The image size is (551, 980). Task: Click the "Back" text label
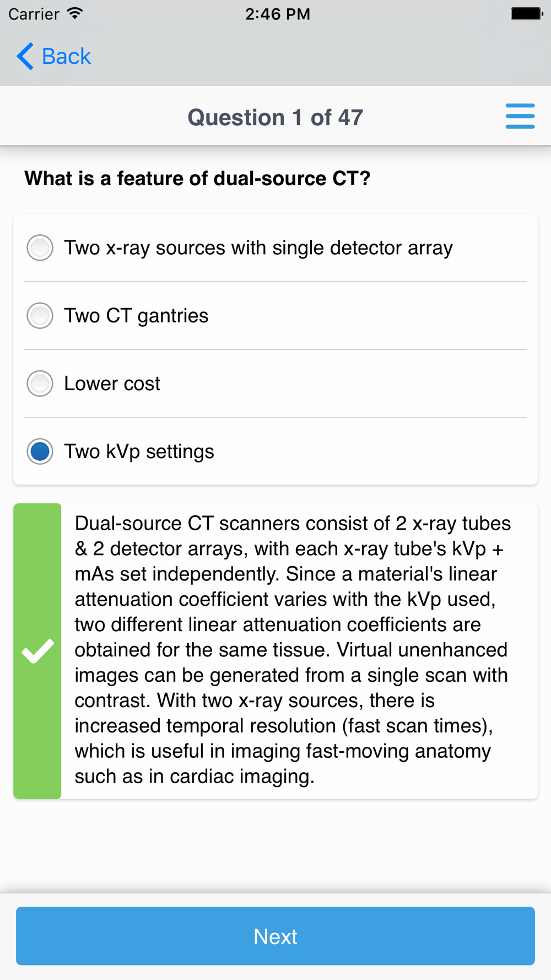click(66, 56)
